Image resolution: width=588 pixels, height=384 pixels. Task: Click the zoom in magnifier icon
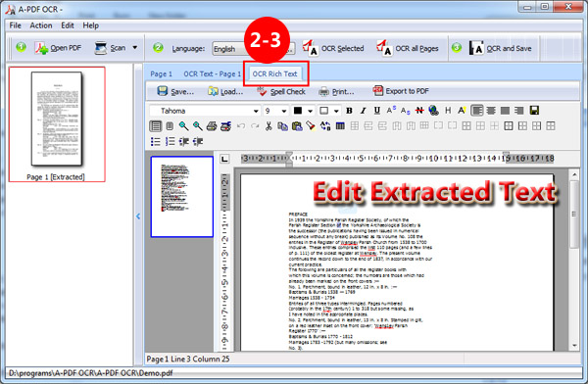tap(183, 126)
